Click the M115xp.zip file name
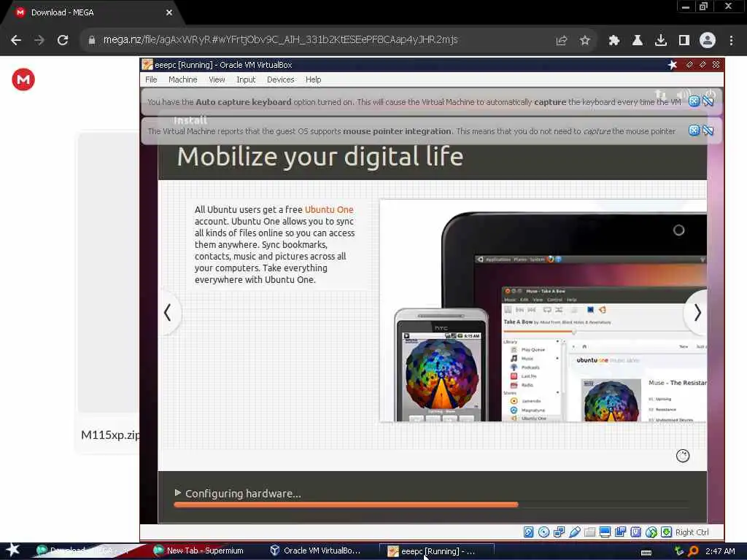This screenshot has width=747, height=560. [111, 435]
